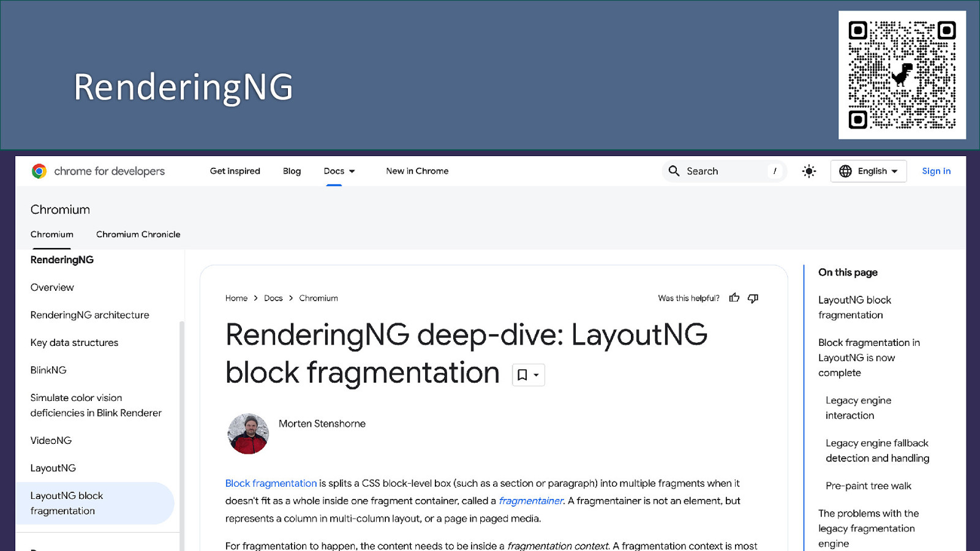Click the Chromium page heading
This screenshot has width=980, height=551.
(x=60, y=209)
